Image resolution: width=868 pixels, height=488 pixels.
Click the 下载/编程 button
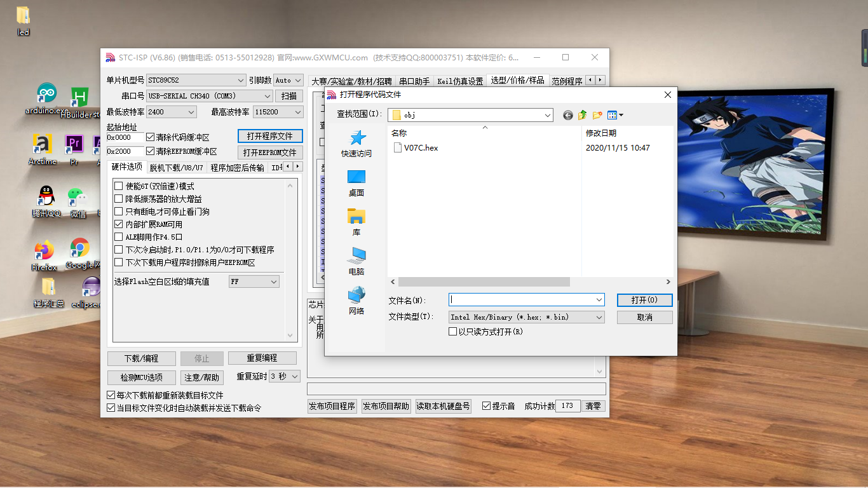click(141, 358)
